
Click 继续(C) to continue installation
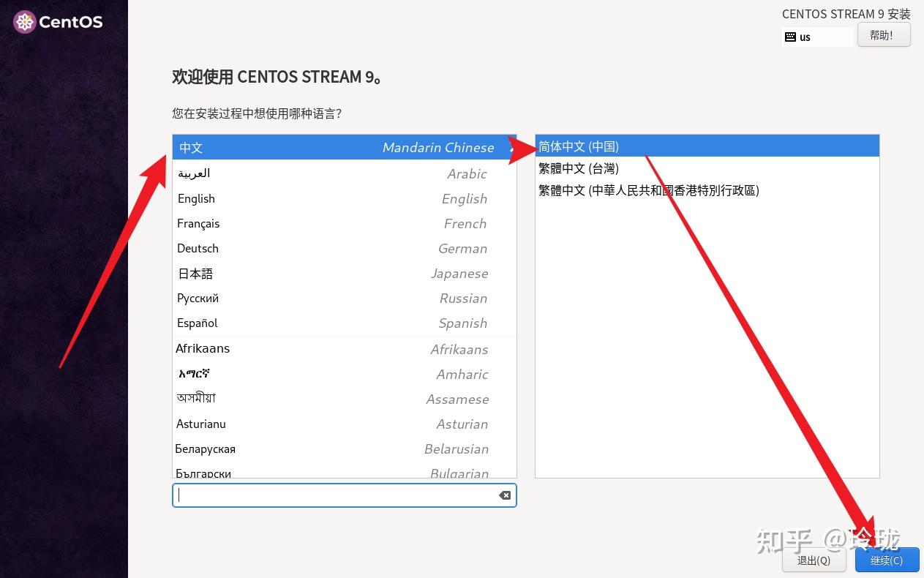887,560
